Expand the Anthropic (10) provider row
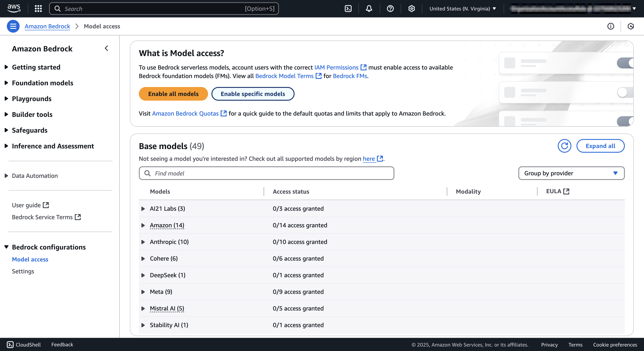644x351 pixels. (143, 242)
